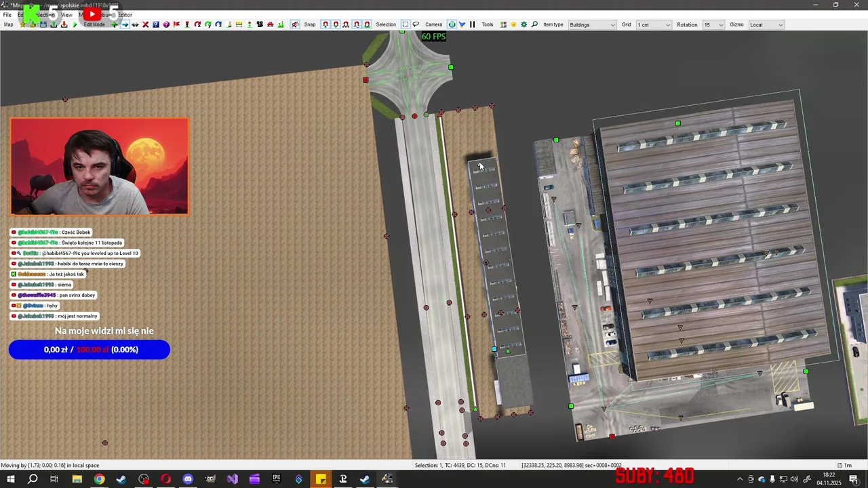
Task: Select the blue arrow Move item tool
Action: (125, 24)
